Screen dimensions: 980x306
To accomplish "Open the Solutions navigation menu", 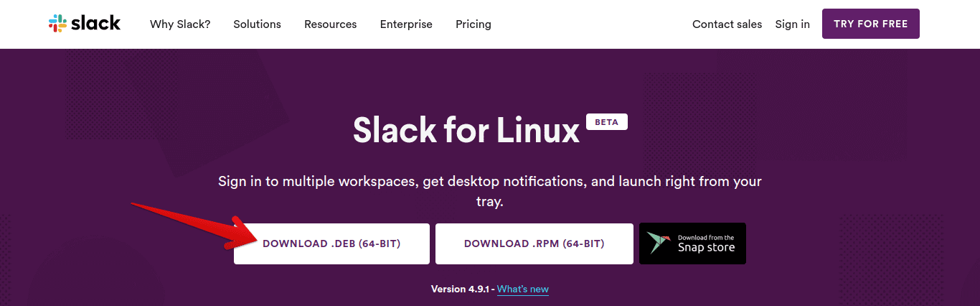I will coord(257,24).
